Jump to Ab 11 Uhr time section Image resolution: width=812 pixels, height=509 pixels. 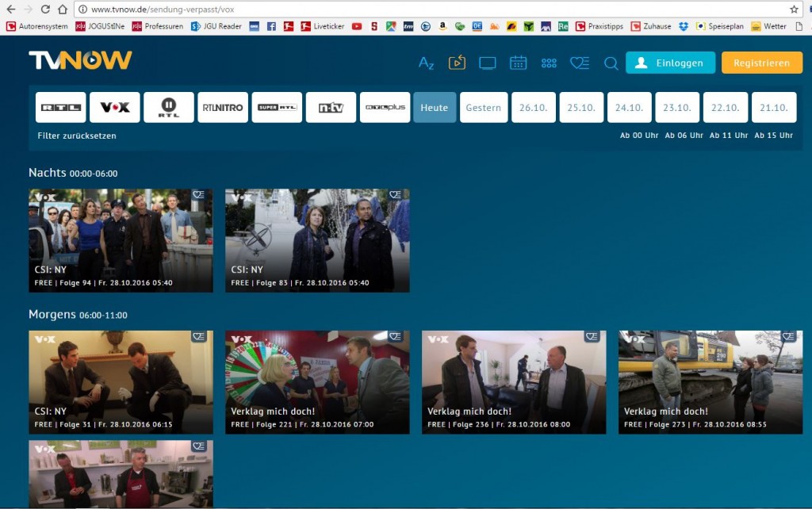coord(729,136)
